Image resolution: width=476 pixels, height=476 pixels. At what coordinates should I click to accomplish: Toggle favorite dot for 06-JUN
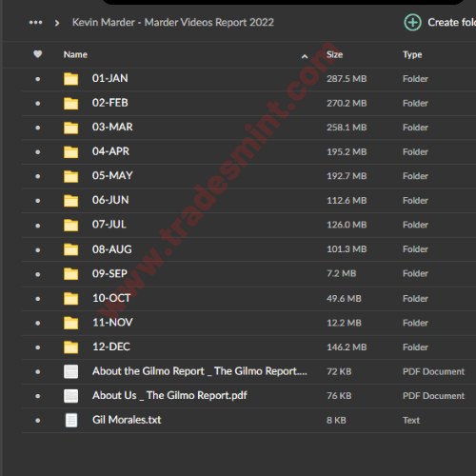click(x=38, y=201)
